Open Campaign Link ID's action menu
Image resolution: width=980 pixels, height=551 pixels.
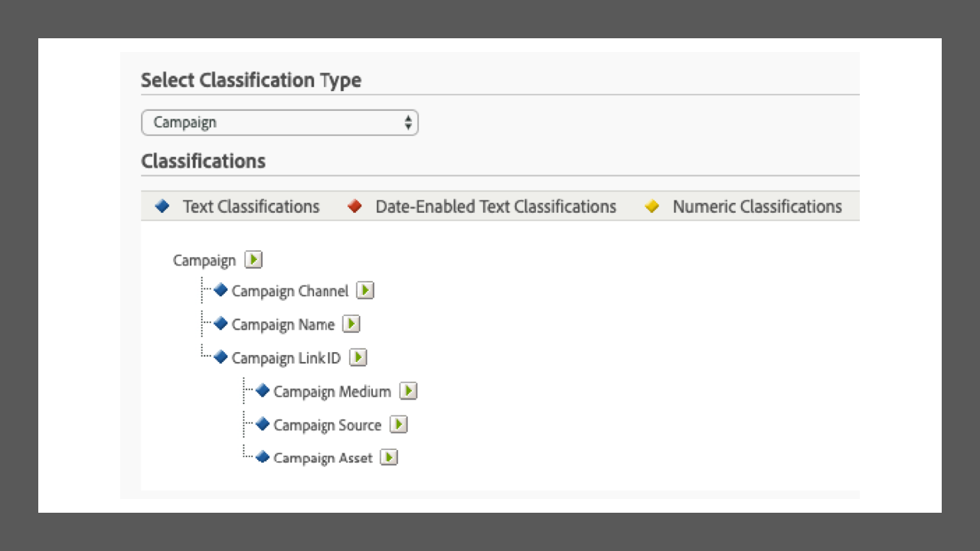coord(357,357)
